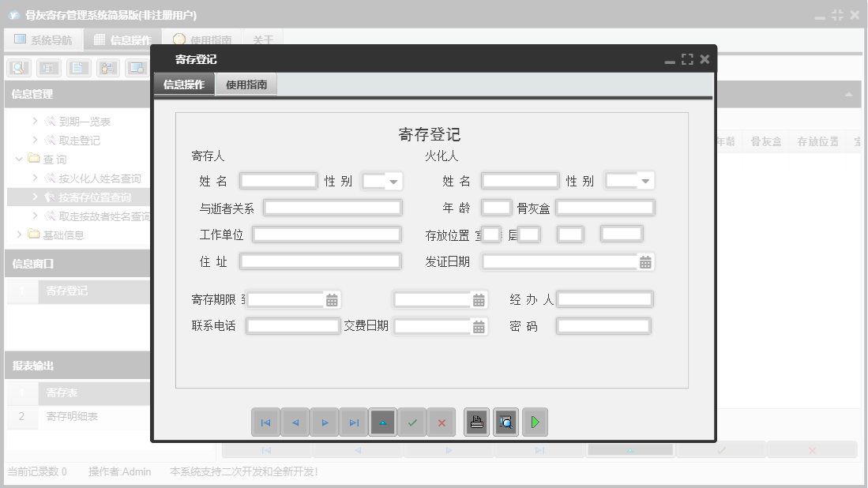
Task: Go to the previous record arrow button
Action: (295, 422)
